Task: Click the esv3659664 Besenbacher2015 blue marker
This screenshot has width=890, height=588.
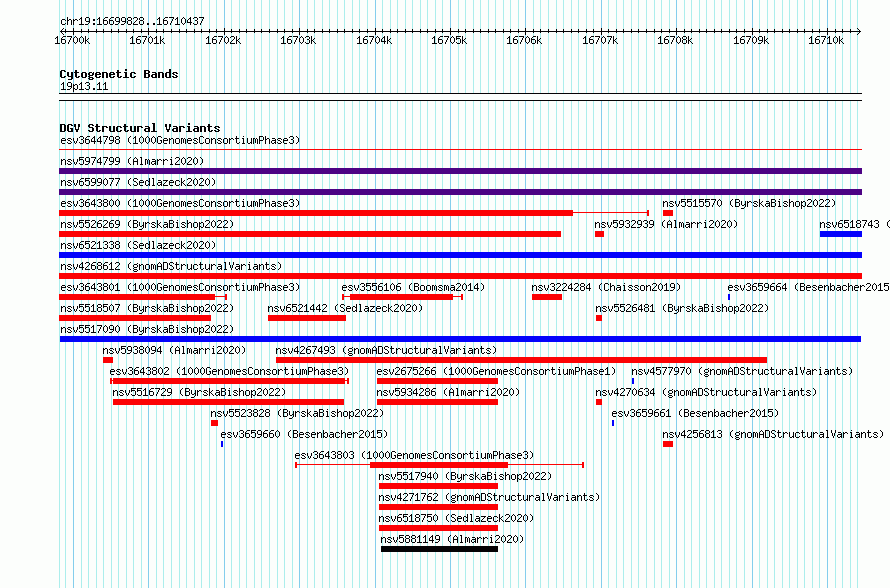Action: (729, 297)
